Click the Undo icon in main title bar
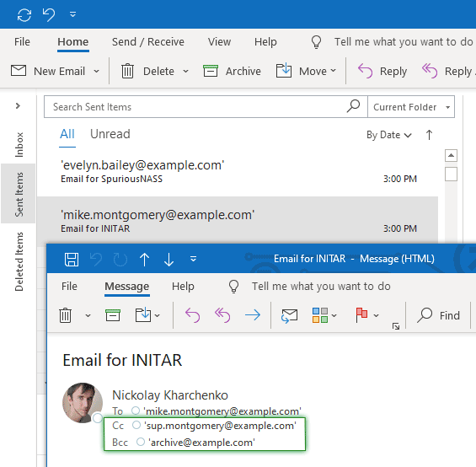The image size is (476, 467). coord(49,14)
